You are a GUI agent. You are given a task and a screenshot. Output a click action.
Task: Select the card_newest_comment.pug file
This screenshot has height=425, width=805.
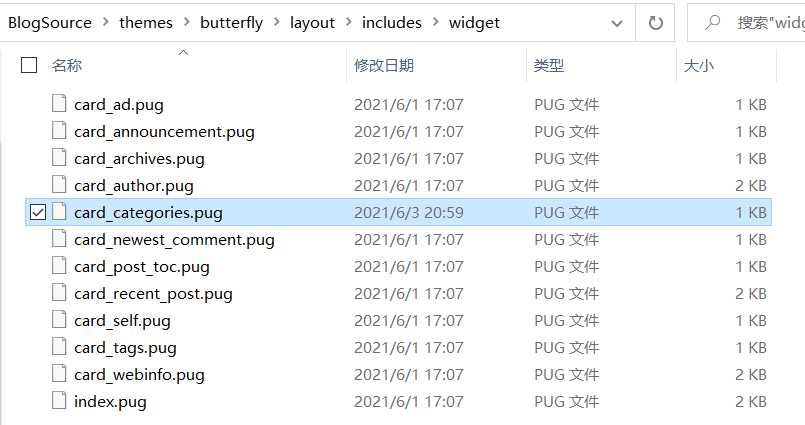(398, 239)
